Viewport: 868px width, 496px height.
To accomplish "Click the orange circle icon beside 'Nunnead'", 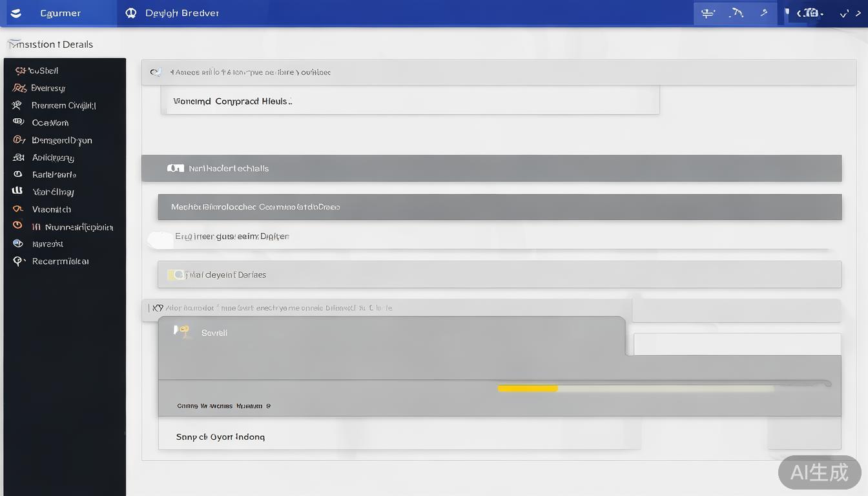I will coord(17,226).
